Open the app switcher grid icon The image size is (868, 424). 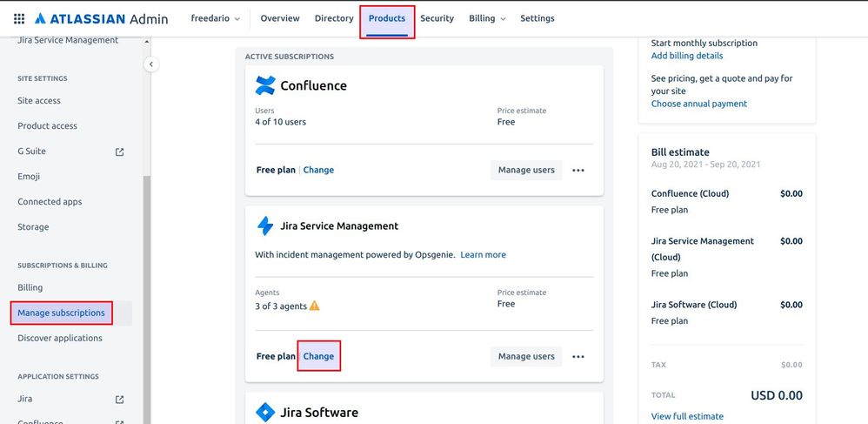[x=19, y=19]
